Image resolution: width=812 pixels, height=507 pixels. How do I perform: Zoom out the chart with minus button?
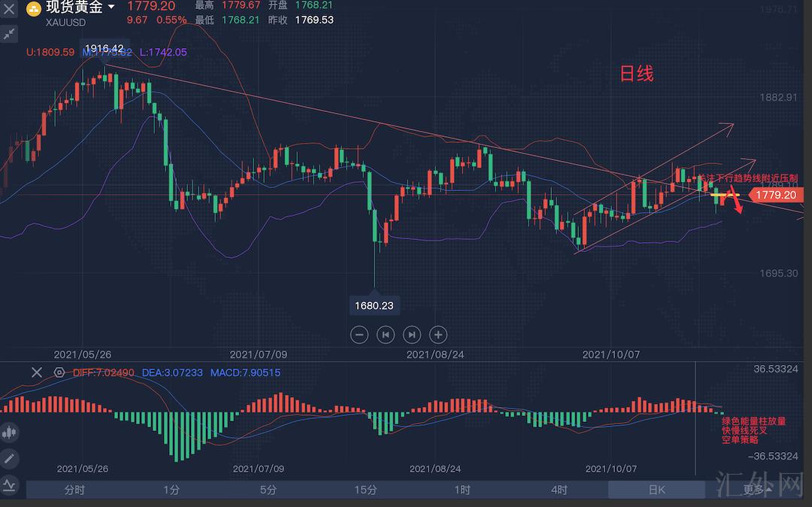click(359, 335)
